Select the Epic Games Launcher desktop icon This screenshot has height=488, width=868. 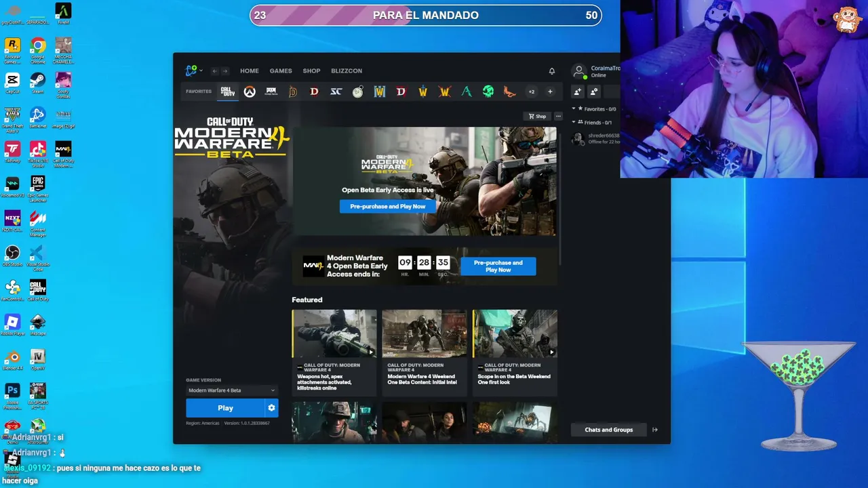(x=38, y=190)
